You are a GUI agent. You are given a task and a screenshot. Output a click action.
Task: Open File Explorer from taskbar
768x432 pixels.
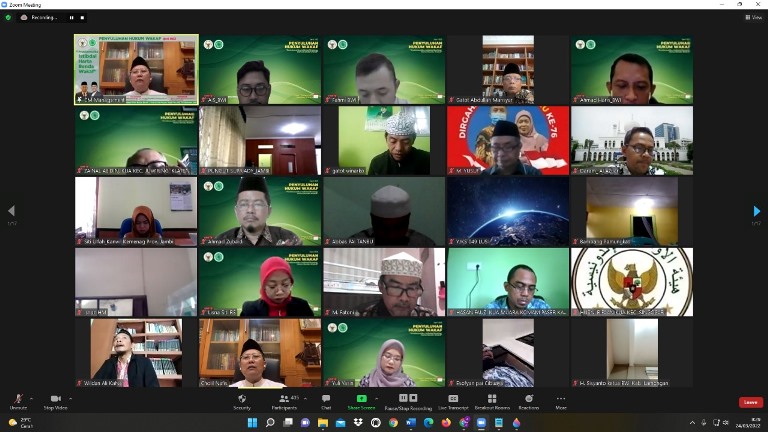pos(323,422)
